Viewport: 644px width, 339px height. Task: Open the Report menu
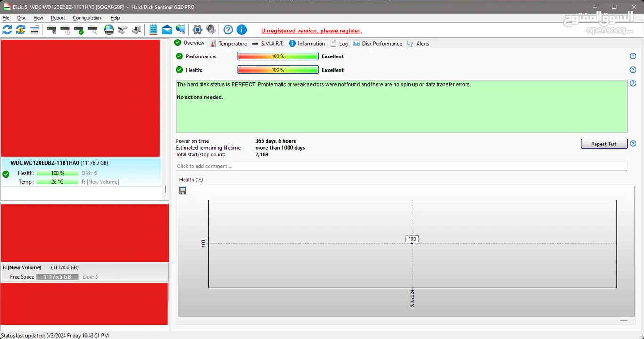point(58,18)
